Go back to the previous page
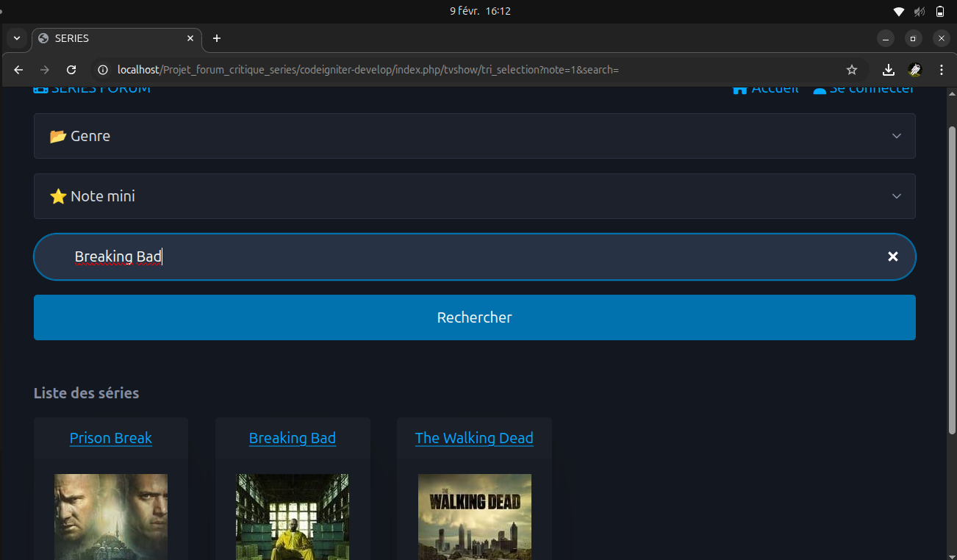This screenshot has height=560, width=957. (19, 70)
